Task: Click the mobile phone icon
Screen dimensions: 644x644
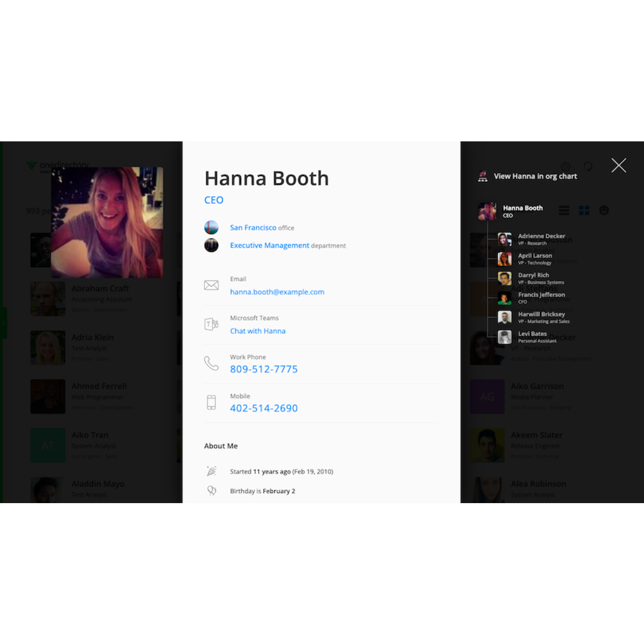Action: click(211, 403)
